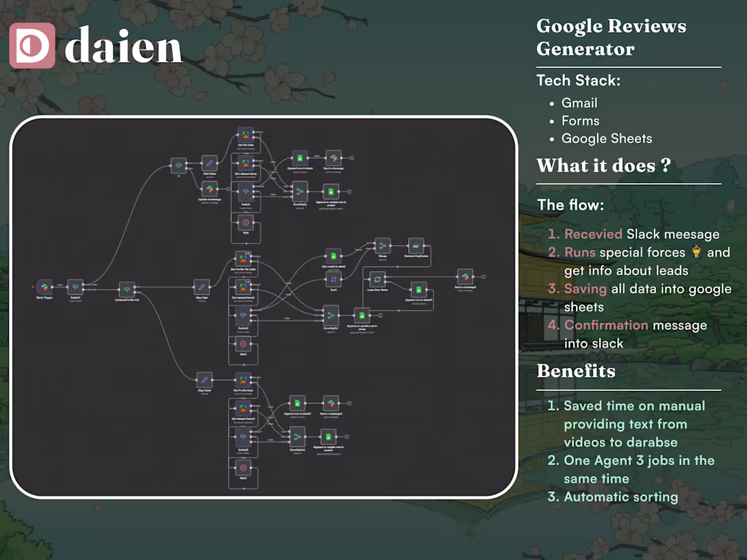Click the Tech Stack: label

click(579, 80)
